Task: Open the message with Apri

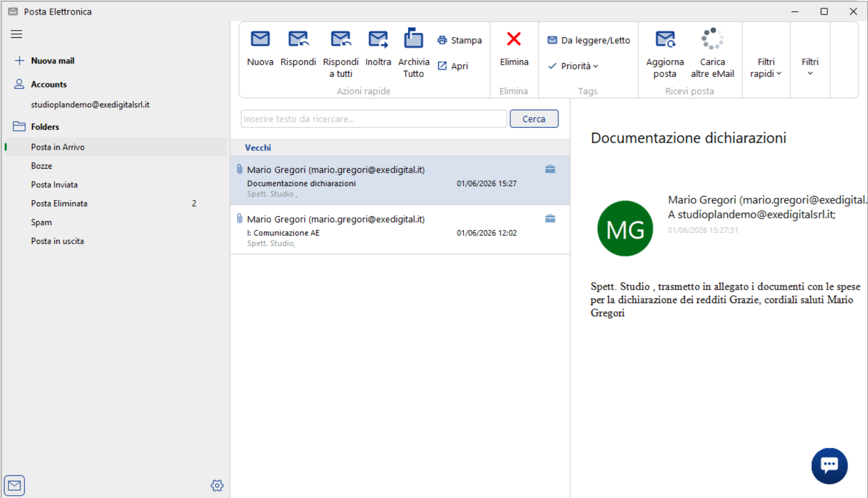Action: tap(453, 66)
